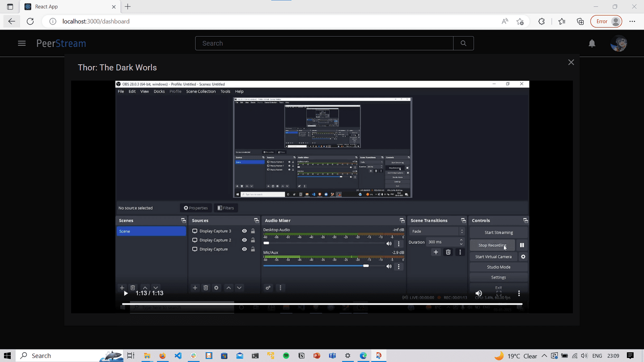Show hidden system tray icons
Viewport: 644px width, 362px height.
pyautogui.click(x=544, y=356)
